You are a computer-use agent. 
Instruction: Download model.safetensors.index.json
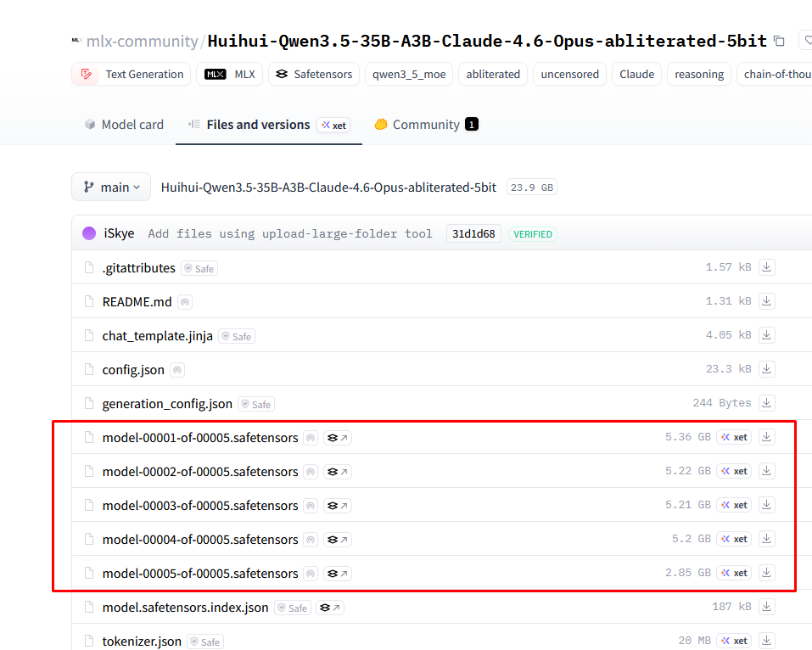click(766, 607)
